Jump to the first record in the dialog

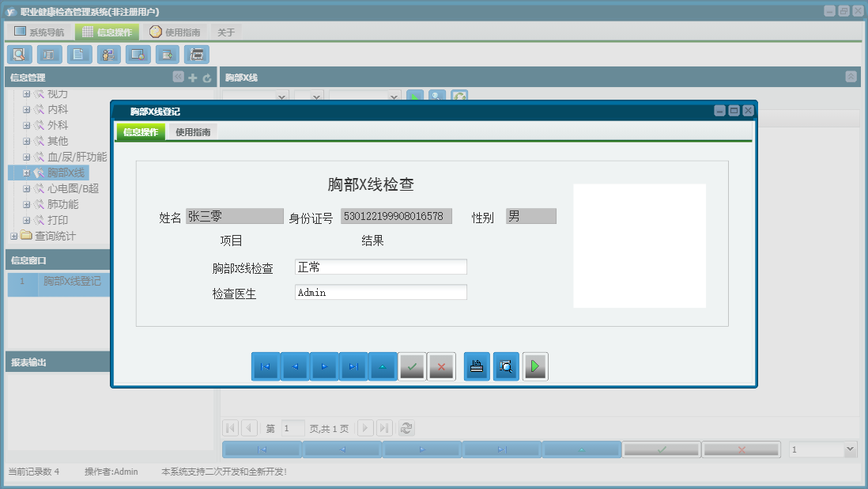pos(265,366)
